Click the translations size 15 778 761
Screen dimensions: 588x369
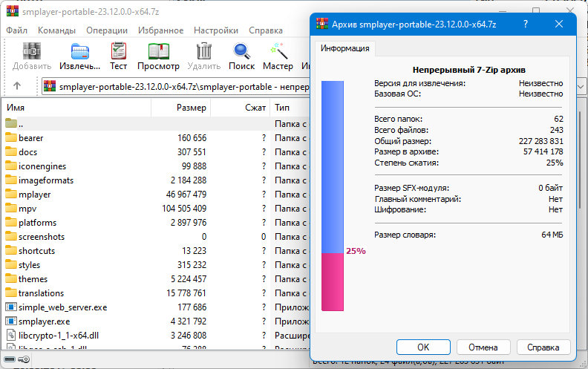(x=186, y=293)
